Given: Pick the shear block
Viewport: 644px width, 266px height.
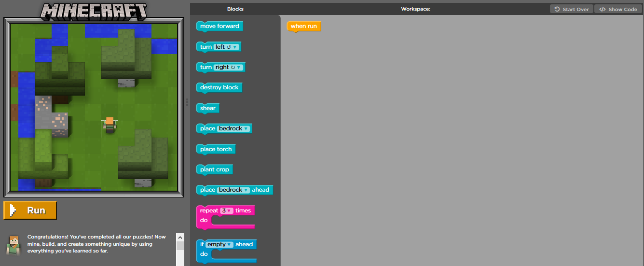Looking at the screenshot, I should click(207, 108).
